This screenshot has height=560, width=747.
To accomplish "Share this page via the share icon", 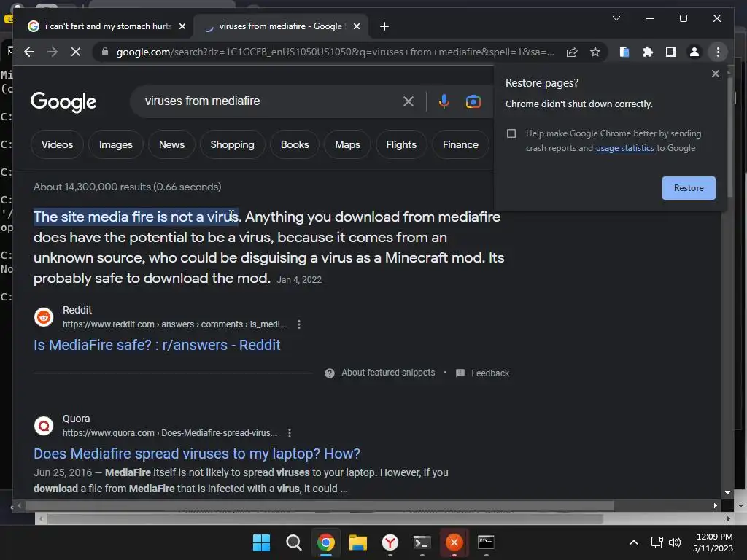I will point(572,52).
